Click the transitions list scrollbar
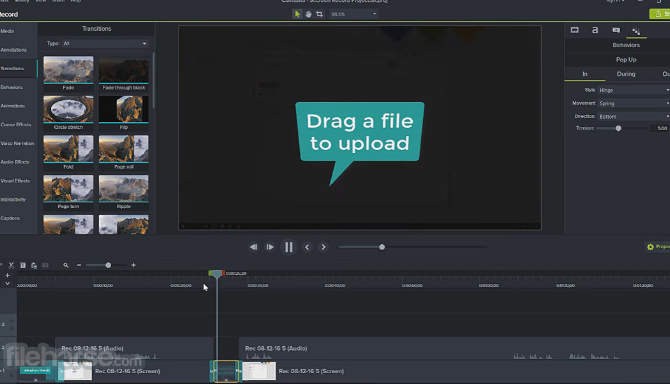The image size is (670, 384). click(x=153, y=81)
